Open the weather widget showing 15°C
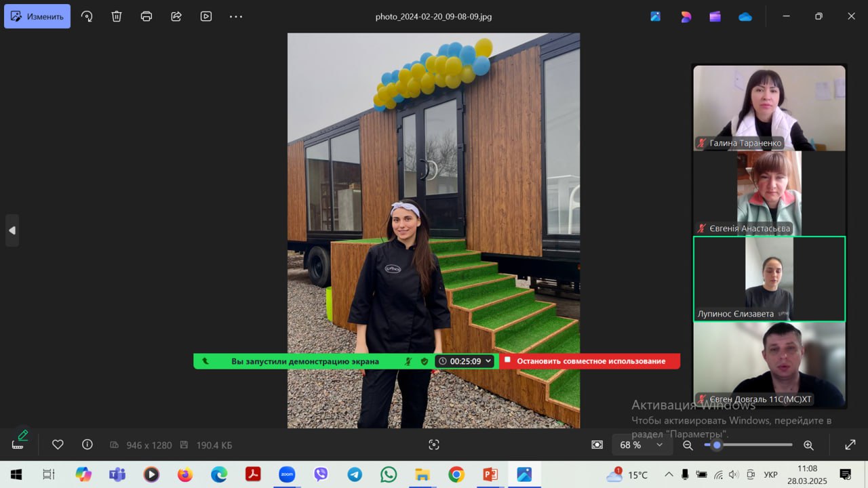Screen dimensions: 868x488 coord(627,474)
